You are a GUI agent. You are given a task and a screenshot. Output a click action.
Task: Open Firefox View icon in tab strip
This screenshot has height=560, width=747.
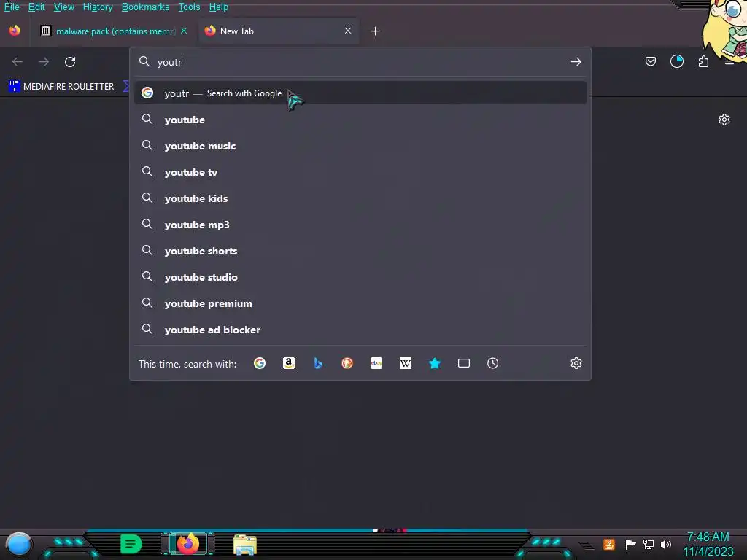point(15,31)
